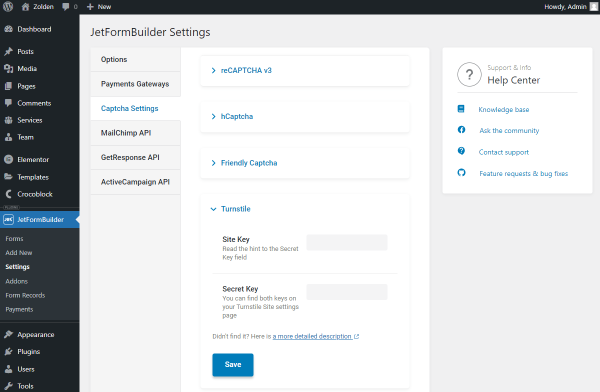Click the Contact support question icon

[x=461, y=151]
